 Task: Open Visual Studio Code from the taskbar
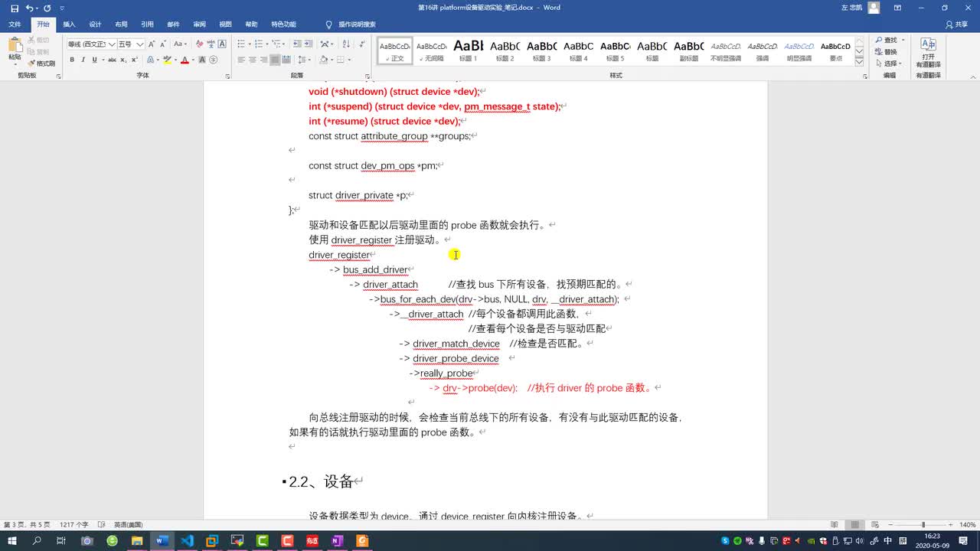pyautogui.click(x=187, y=541)
